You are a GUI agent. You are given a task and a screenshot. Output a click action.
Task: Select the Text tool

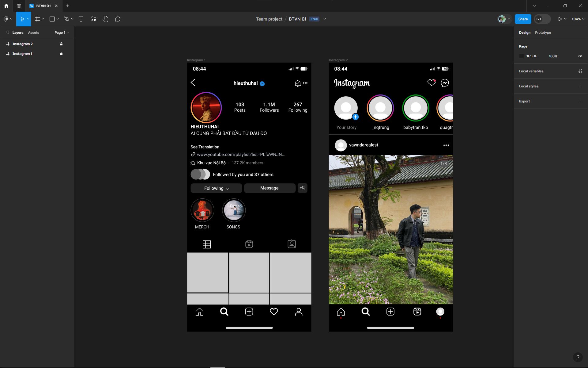coord(81,19)
